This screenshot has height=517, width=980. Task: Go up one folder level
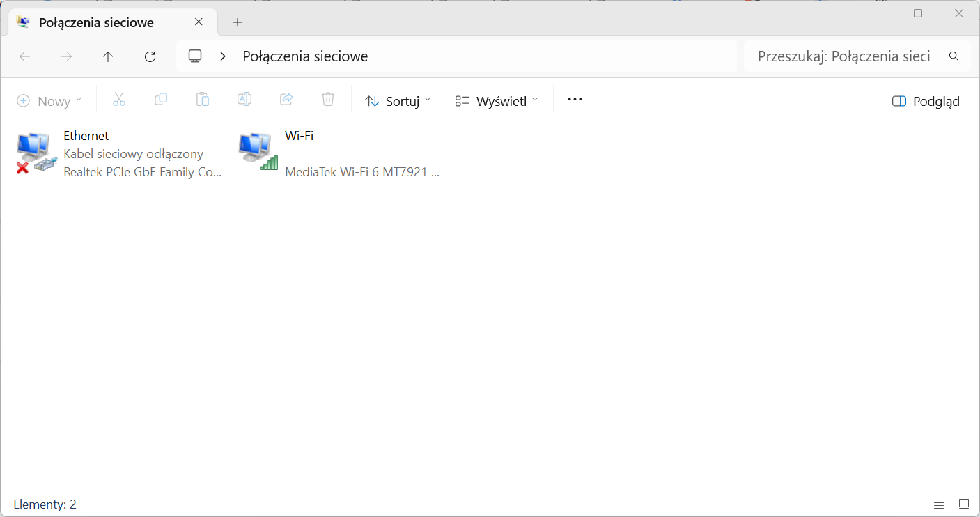click(108, 56)
